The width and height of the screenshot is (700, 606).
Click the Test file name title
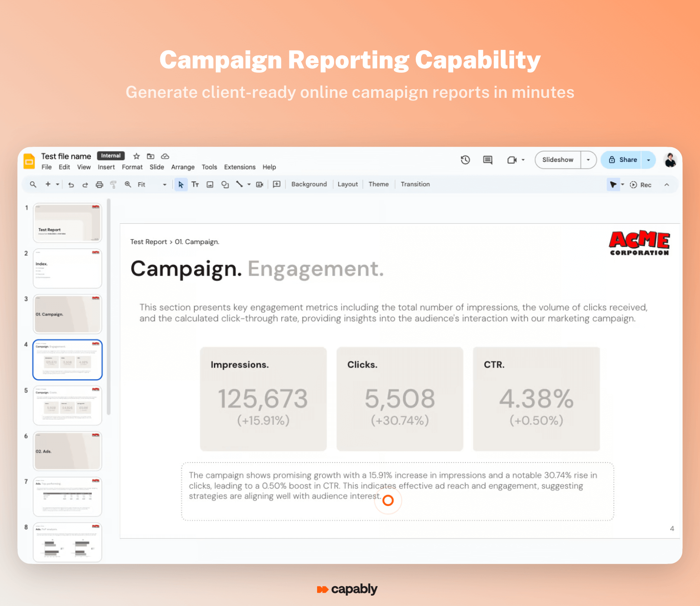66,156
